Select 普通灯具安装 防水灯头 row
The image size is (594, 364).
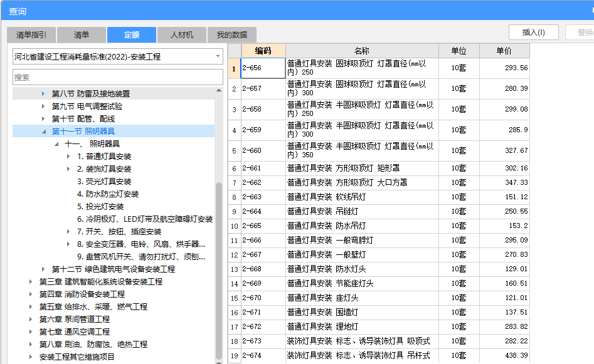pos(378,269)
